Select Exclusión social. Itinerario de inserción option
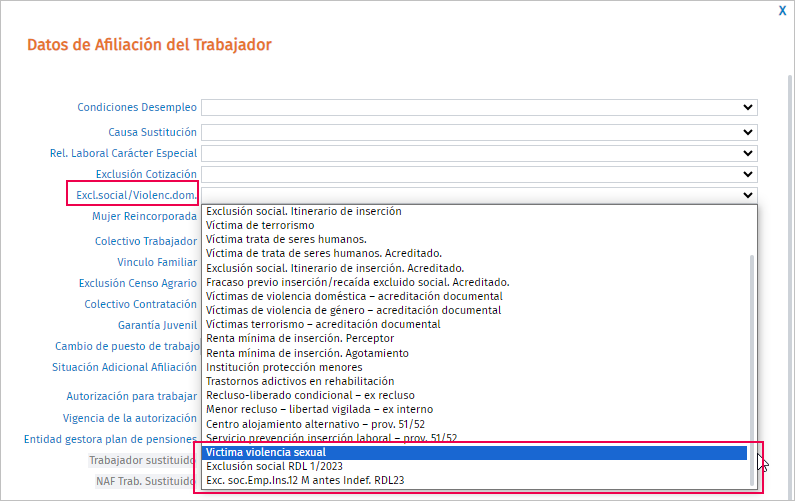Image resolution: width=795 pixels, height=501 pixels. (304, 211)
